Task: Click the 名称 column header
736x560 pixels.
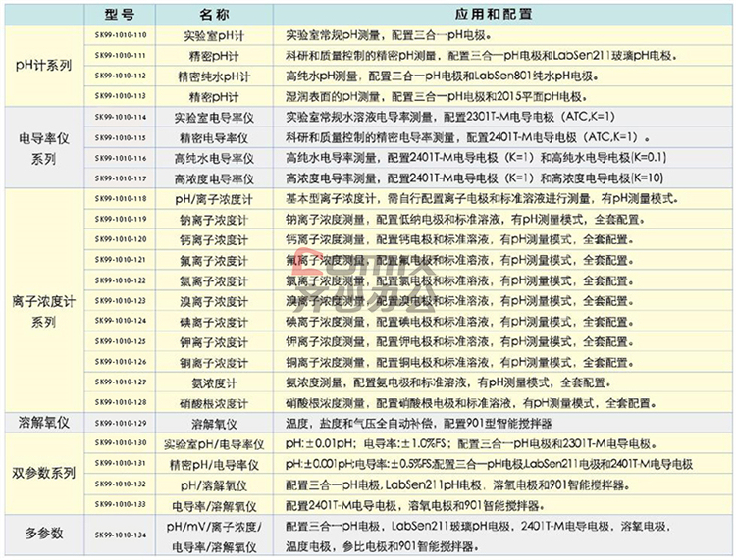Action: pos(214,14)
